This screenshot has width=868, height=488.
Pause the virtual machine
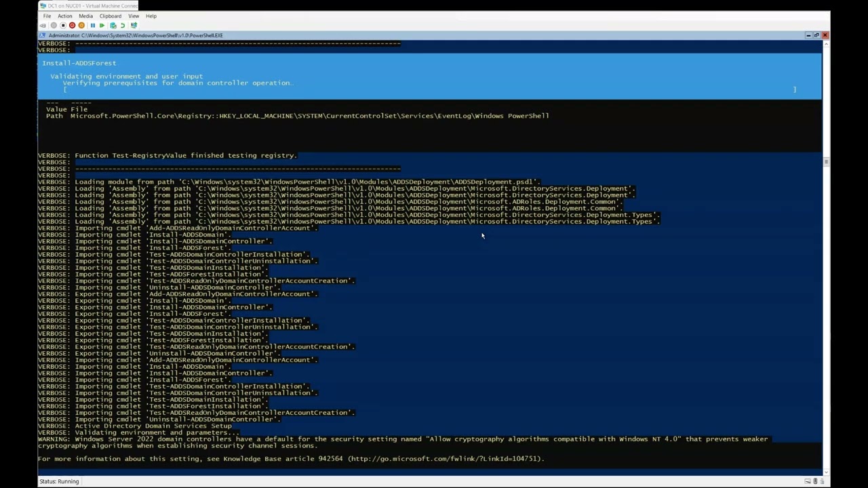point(93,26)
